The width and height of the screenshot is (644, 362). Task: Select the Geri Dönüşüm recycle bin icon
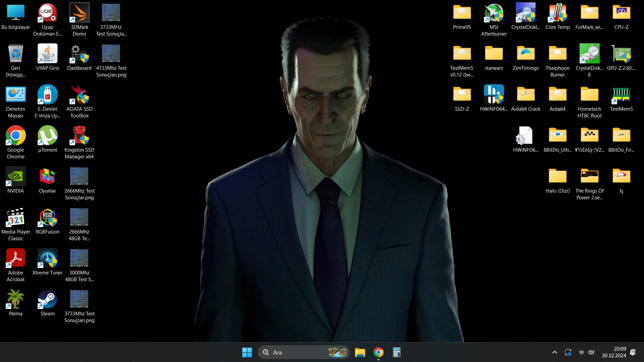(x=16, y=61)
